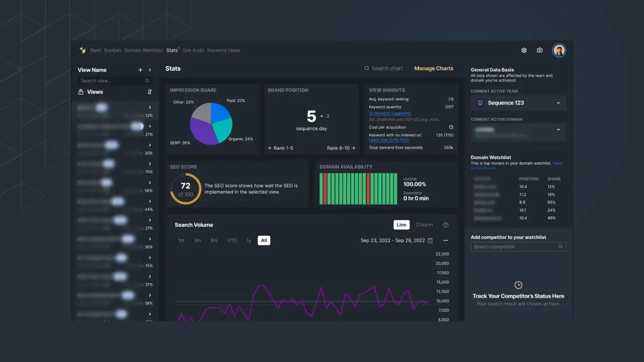This screenshot has width=644, height=362.
Task: Click the Manage Charts button
Action: [x=434, y=68]
